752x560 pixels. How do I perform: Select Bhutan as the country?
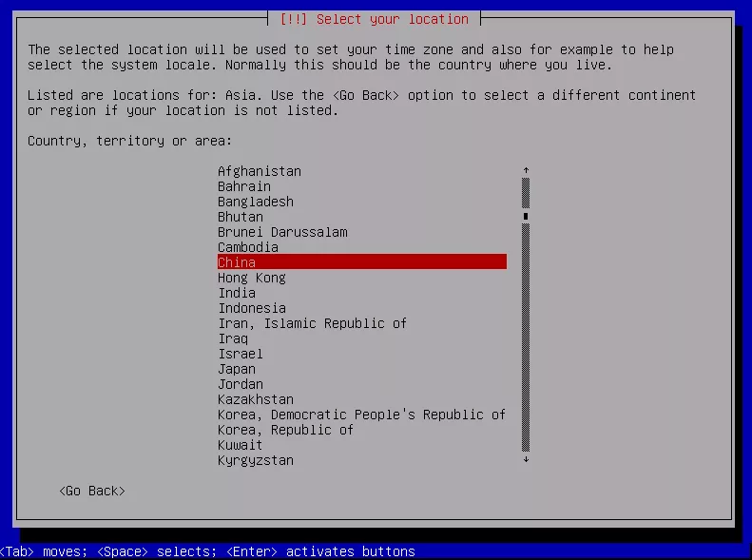point(241,217)
